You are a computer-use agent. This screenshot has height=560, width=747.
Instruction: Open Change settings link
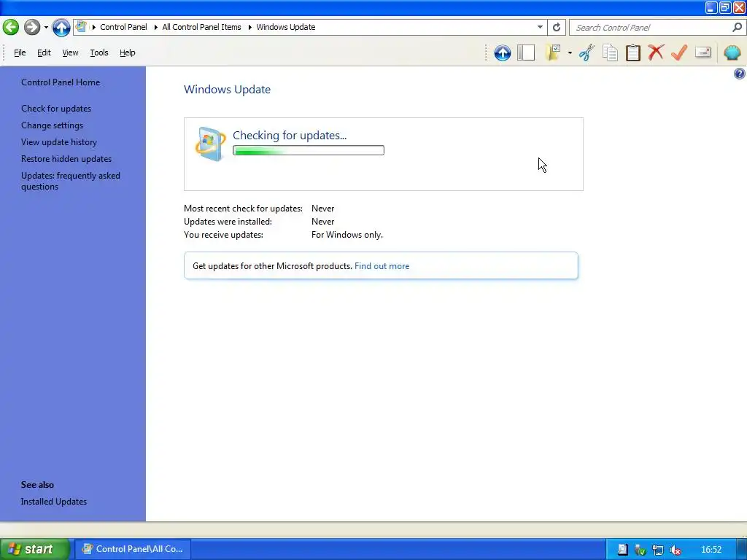52,125
